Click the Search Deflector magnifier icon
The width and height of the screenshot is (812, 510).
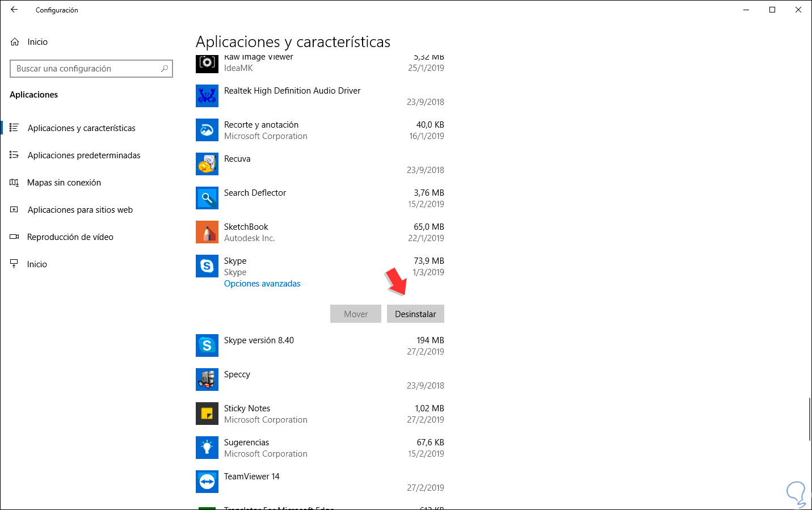(207, 198)
